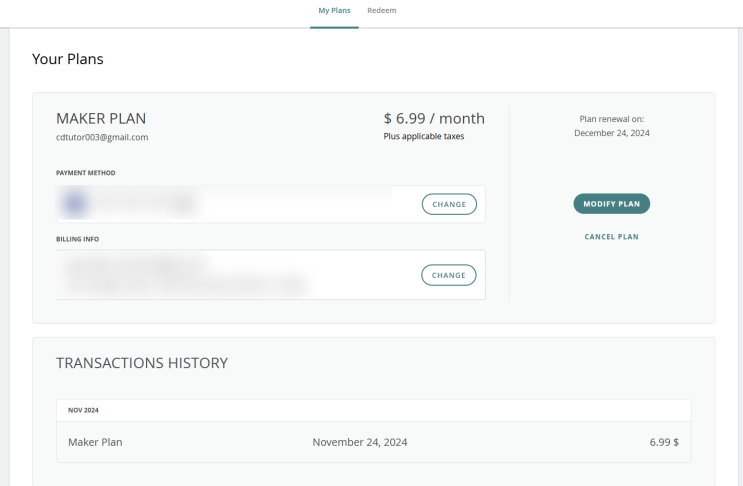Screen dimensions: 743x486
Task: Click the $ 6.99 / month price
Action: (434, 119)
